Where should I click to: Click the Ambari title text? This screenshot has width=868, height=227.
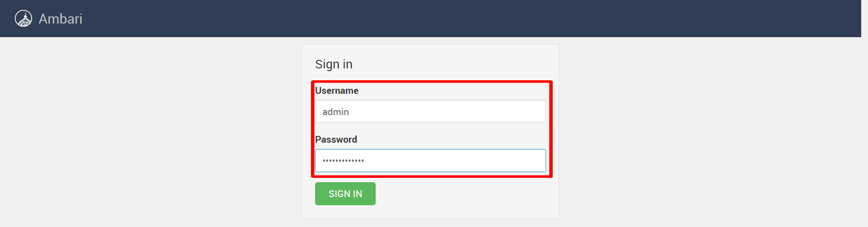tap(60, 18)
